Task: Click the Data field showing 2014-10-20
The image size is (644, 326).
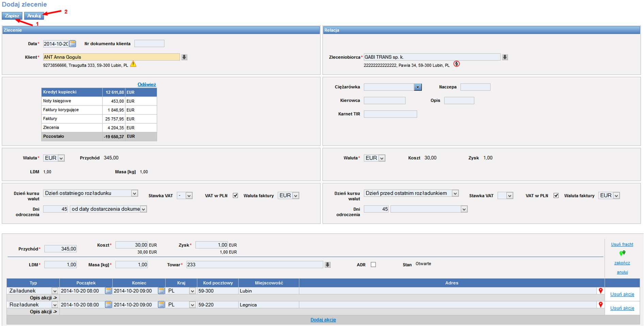Action: (56, 44)
